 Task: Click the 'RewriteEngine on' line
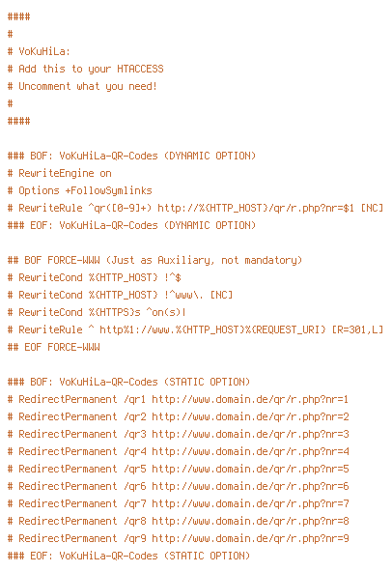point(60,173)
